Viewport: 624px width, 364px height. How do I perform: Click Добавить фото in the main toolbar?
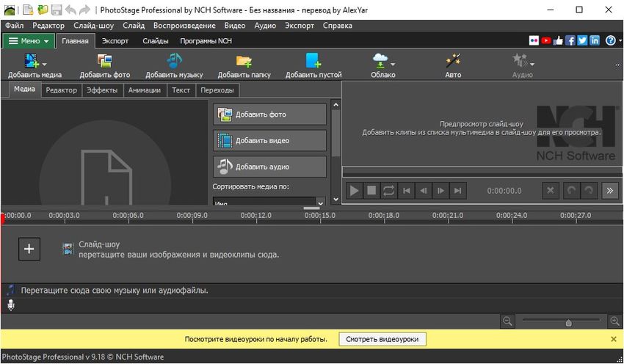click(105, 65)
